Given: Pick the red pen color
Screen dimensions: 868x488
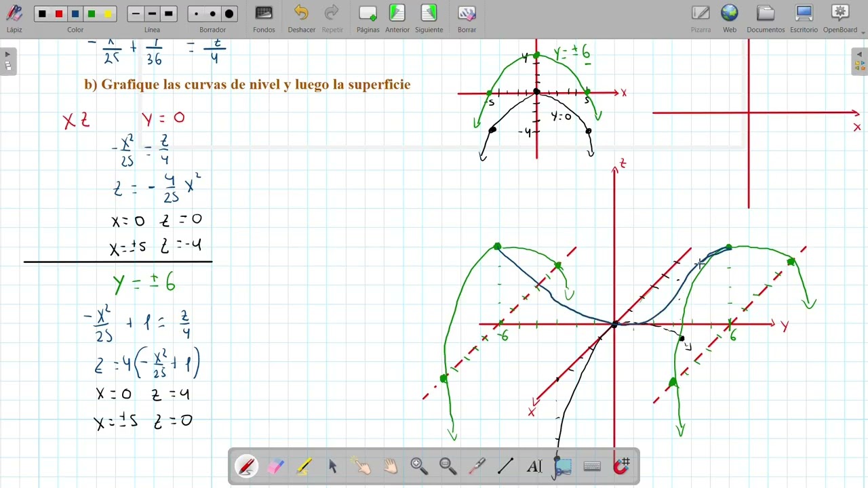Looking at the screenshot, I should (59, 14).
